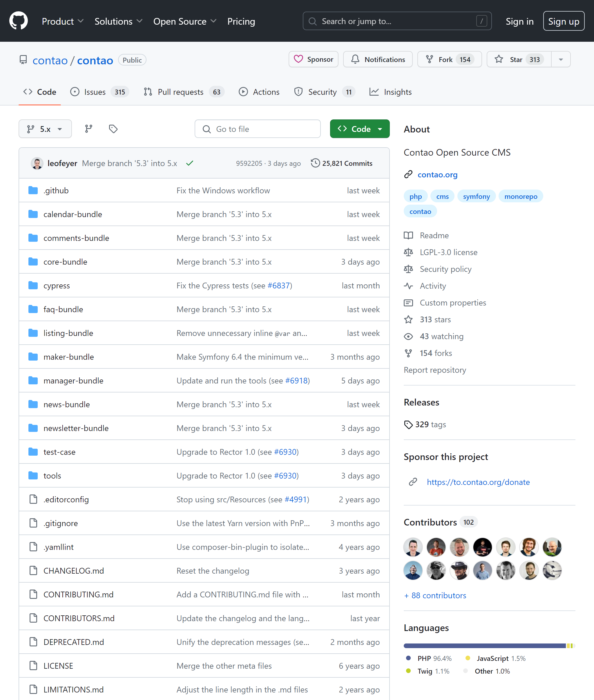Focus the Search or jump to field

(x=397, y=21)
